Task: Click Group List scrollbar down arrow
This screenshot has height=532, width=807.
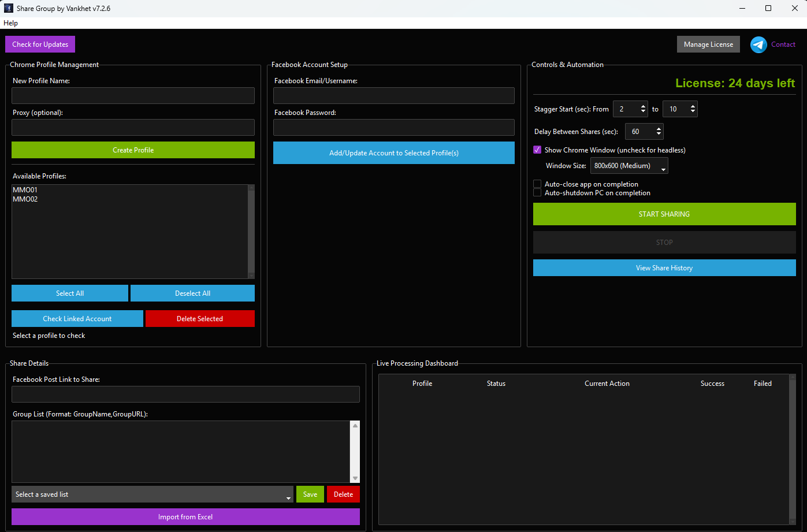Action: click(x=355, y=478)
